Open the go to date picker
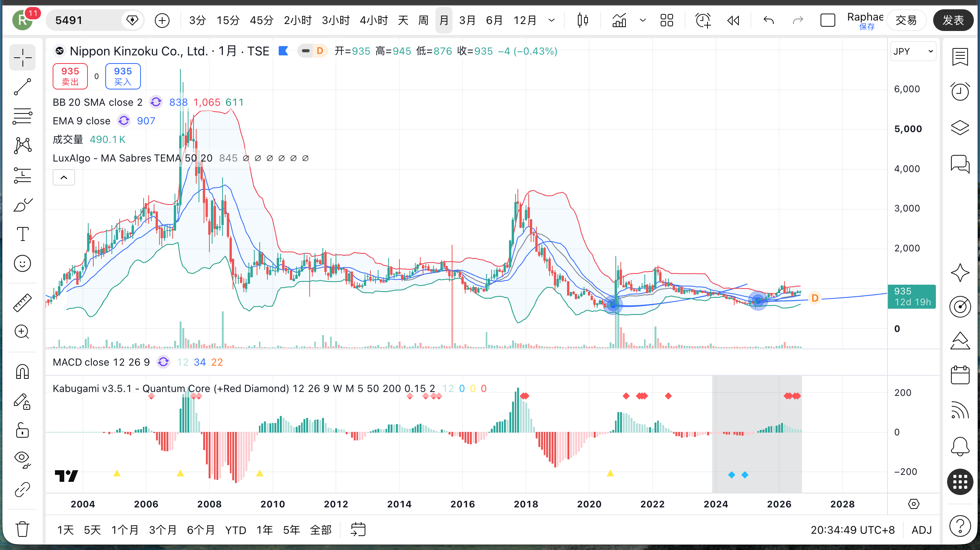Viewport: 980px width, 550px height. point(358,529)
